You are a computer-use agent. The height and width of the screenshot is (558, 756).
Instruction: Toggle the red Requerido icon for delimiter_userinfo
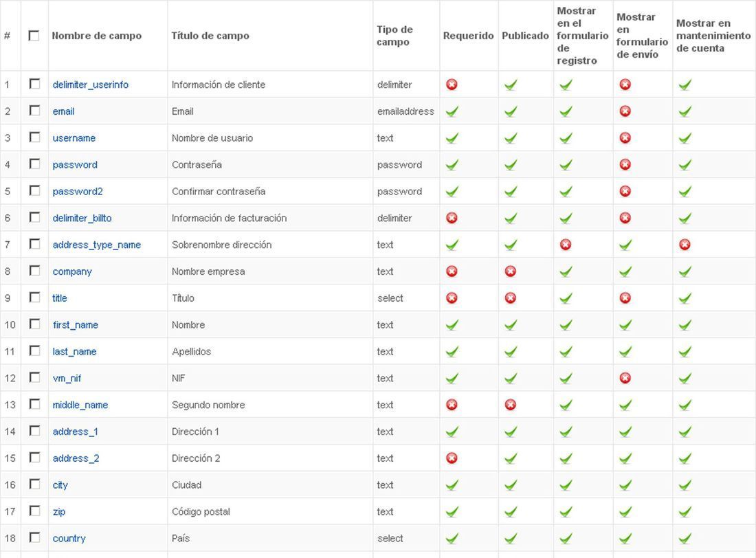[452, 85]
